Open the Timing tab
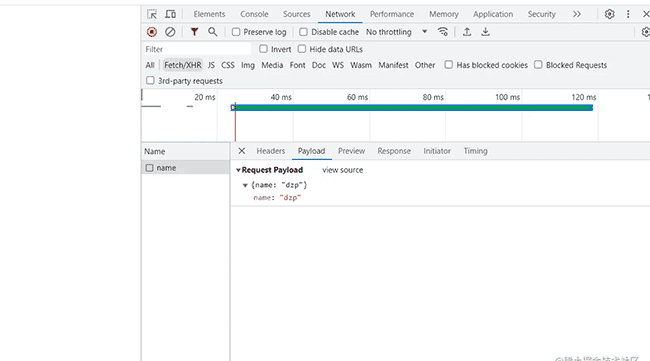The image size is (650, 361). pyautogui.click(x=475, y=151)
